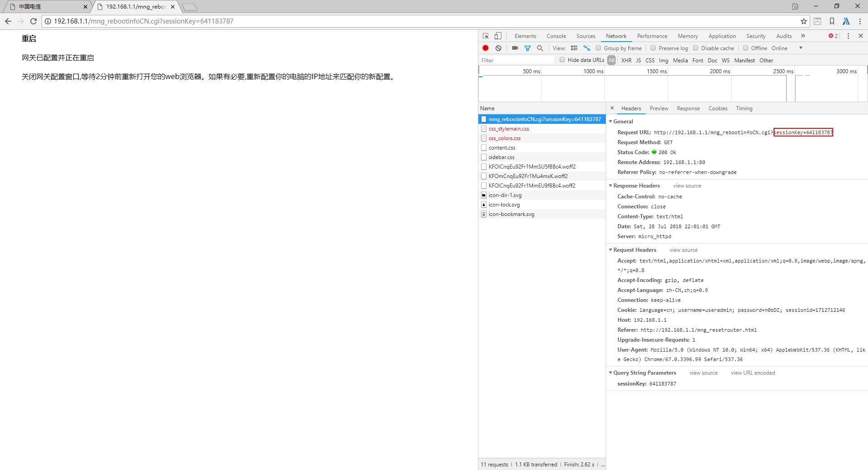Toggle the device toolbar icon
The width and height of the screenshot is (868, 470).
tap(498, 36)
